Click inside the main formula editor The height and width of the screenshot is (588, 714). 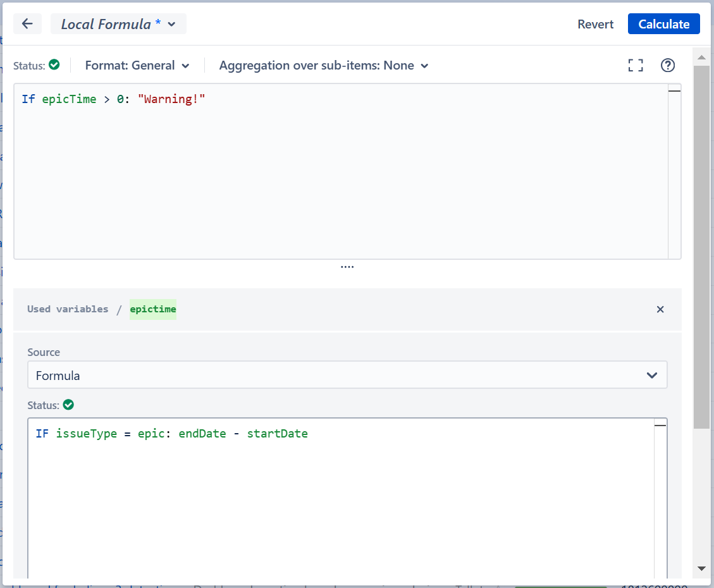pyautogui.click(x=340, y=177)
